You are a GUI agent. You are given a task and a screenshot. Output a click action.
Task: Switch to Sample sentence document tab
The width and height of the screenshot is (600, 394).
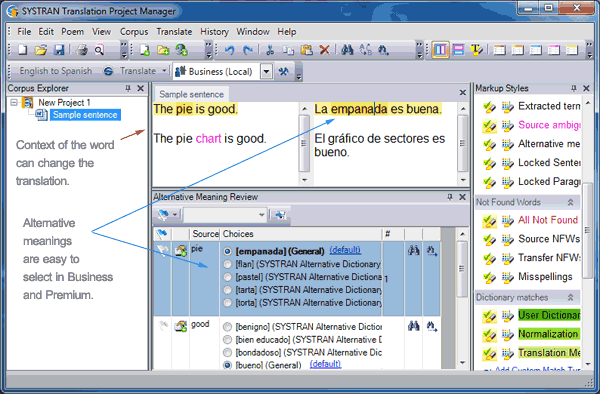(191, 94)
